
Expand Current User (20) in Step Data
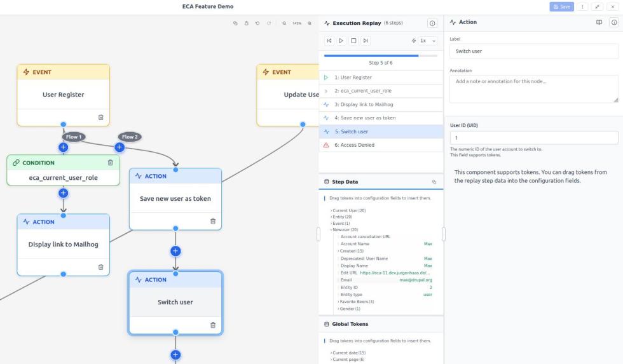(x=348, y=210)
